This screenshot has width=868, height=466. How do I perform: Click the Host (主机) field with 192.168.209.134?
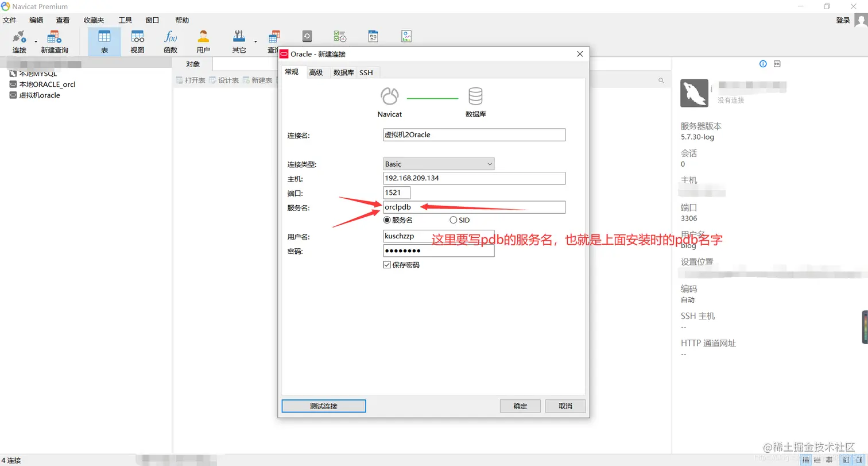point(474,178)
